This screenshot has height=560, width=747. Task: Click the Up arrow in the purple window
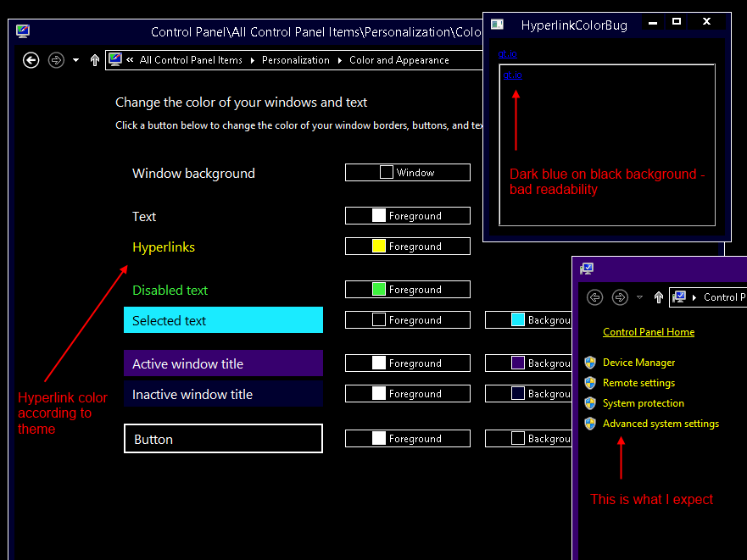click(659, 297)
